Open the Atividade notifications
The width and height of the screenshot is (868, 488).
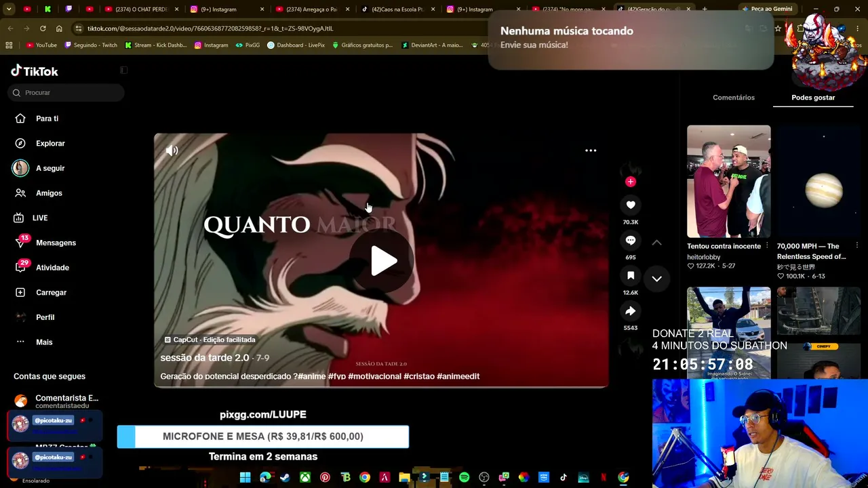[52, 268]
